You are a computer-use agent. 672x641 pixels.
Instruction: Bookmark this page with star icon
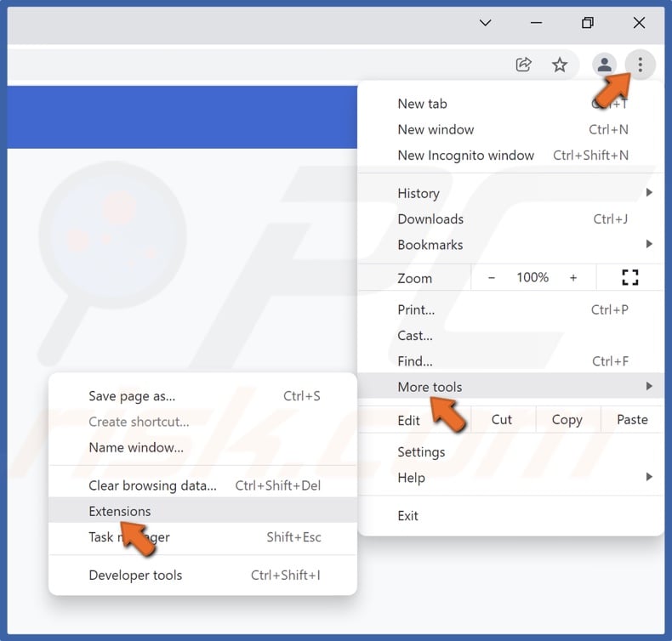click(x=559, y=65)
